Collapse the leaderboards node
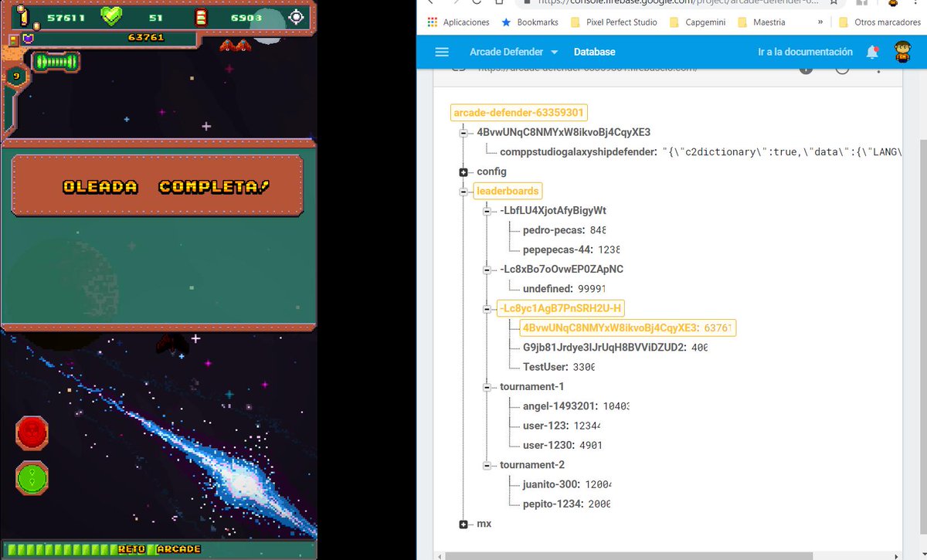927x560 pixels. [463, 191]
